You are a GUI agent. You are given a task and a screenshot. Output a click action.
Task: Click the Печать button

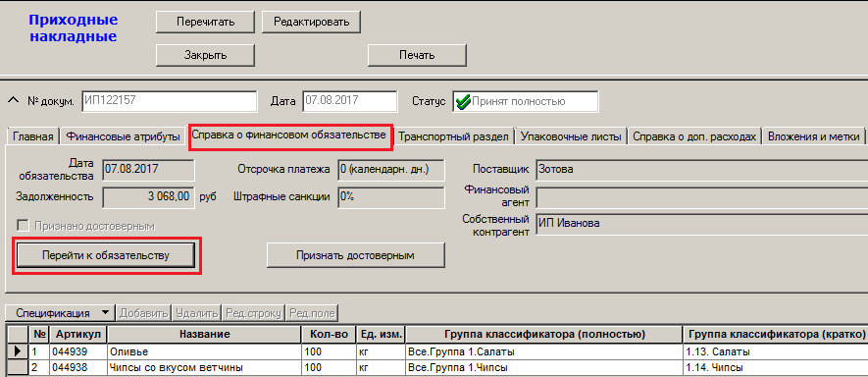(418, 55)
